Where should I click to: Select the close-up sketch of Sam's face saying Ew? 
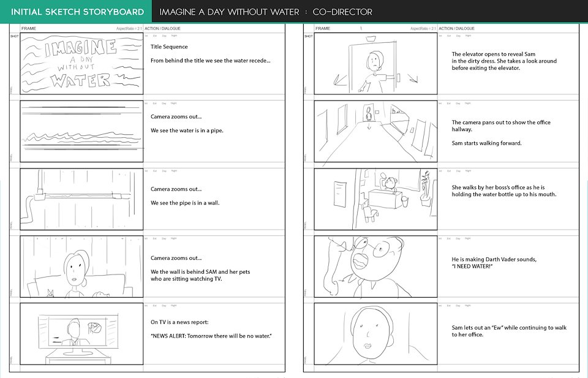point(375,334)
